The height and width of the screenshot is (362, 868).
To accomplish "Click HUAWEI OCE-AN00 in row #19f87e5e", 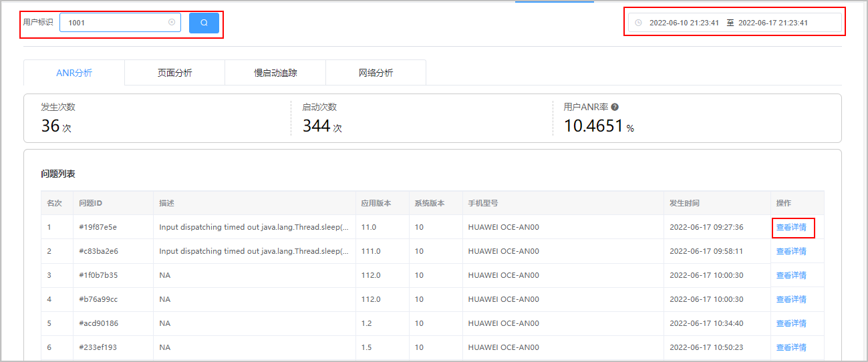I will [503, 227].
